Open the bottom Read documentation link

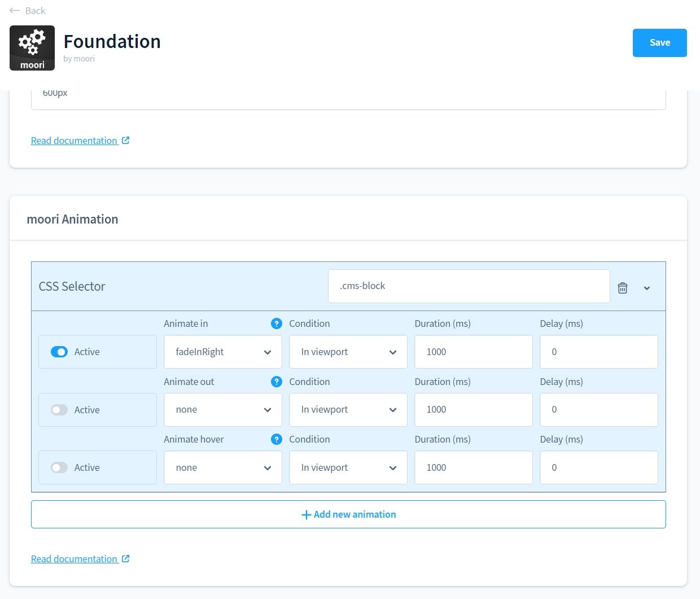coord(74,559)
